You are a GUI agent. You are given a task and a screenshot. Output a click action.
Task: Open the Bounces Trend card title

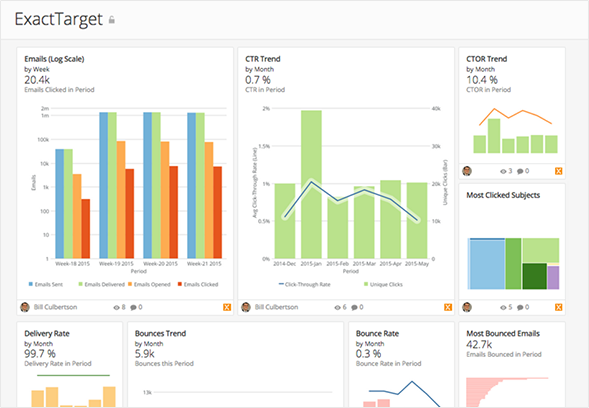pos(160,334)
